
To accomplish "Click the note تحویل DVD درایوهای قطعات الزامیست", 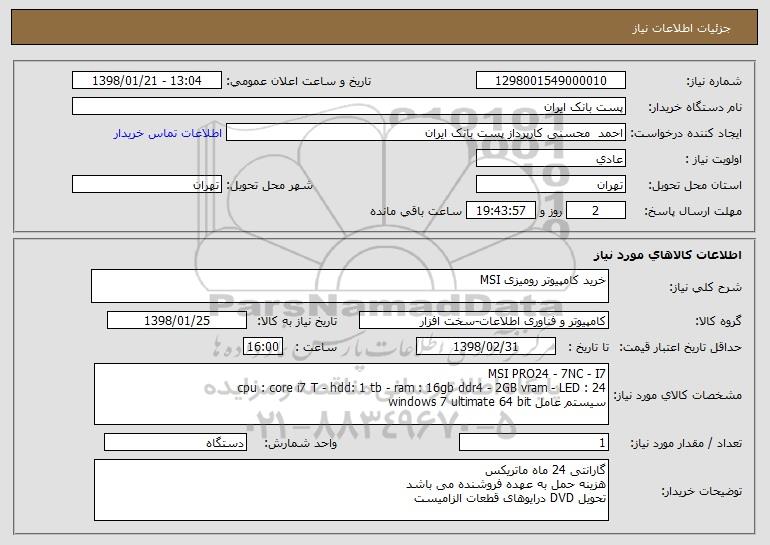I will pyautogui.click(x=510, y=498).
